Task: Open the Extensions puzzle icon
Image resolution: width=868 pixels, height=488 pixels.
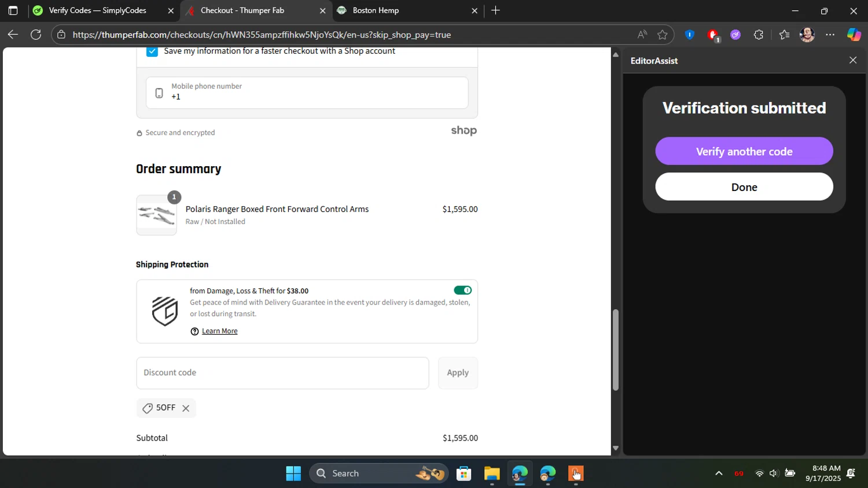Action: point(759,35)
